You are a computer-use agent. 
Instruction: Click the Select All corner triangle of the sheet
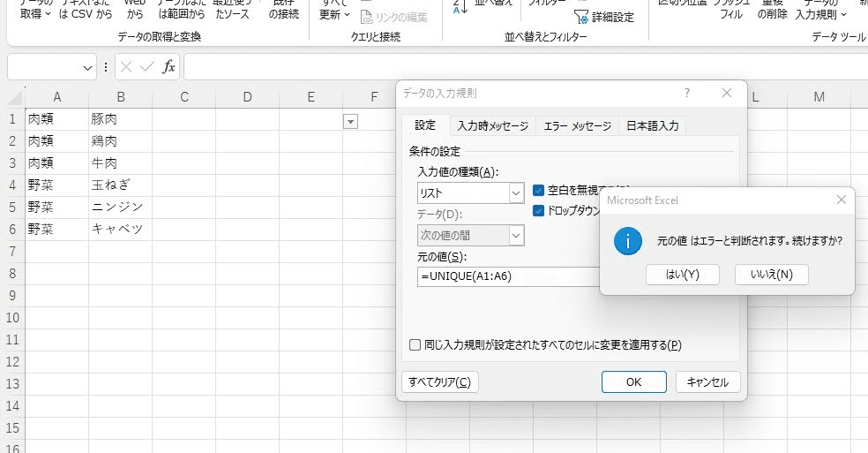16,98
